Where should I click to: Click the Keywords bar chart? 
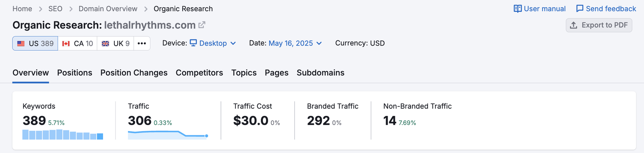pos(63,134)
